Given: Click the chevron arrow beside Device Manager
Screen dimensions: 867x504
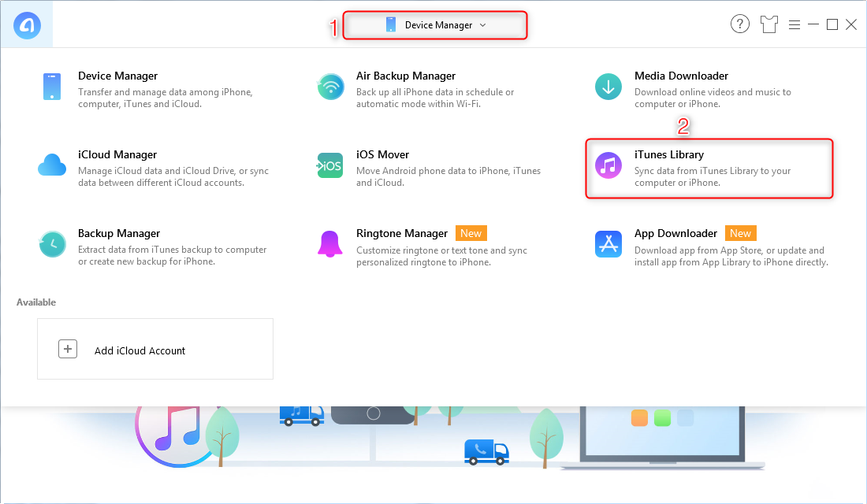Looking at the screenshot, I should (x=482, y=25).
